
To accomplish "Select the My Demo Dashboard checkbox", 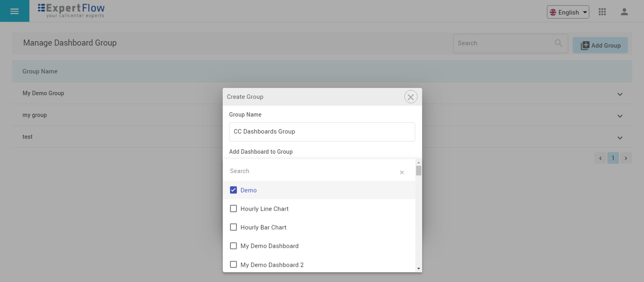I will [233, 246].
